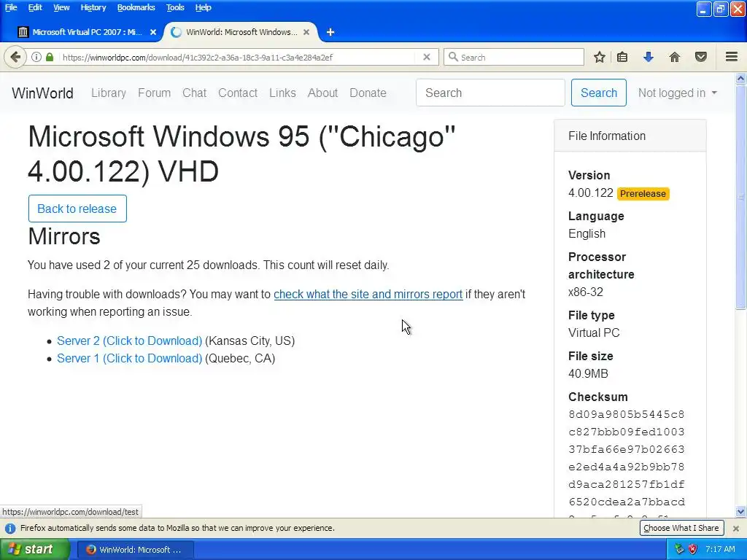
Task: Download from Server 2 Kansas City
Action: [130, 341]
